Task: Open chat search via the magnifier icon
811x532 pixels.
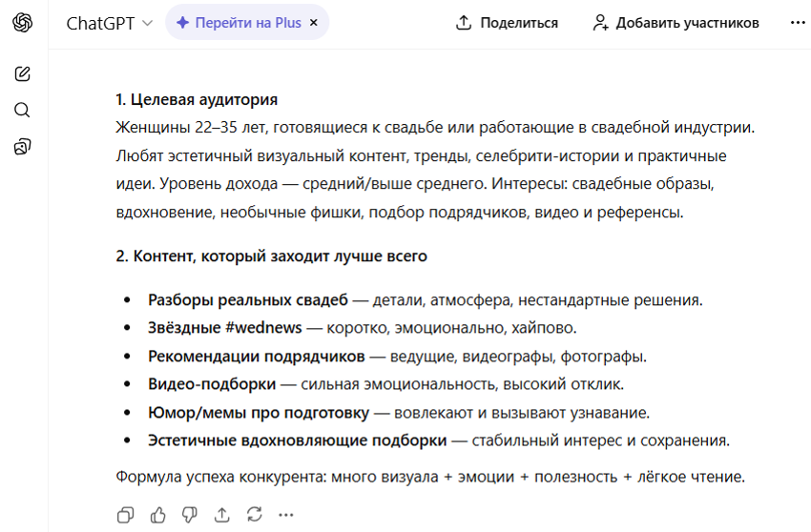Action: [x=22, y=111]
